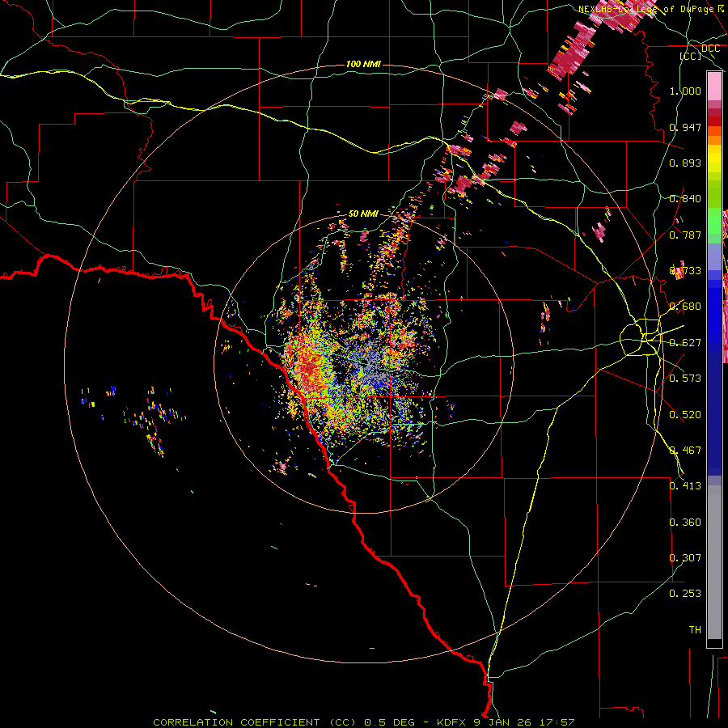Click the 1.000 scale value
Viewport: 728px width, 728px height.
coord(685,91)
